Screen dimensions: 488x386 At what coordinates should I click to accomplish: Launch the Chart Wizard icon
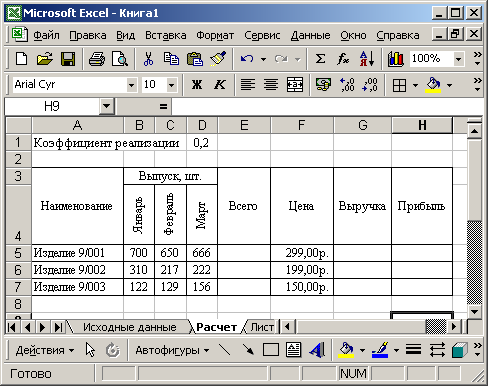point(396,59)
